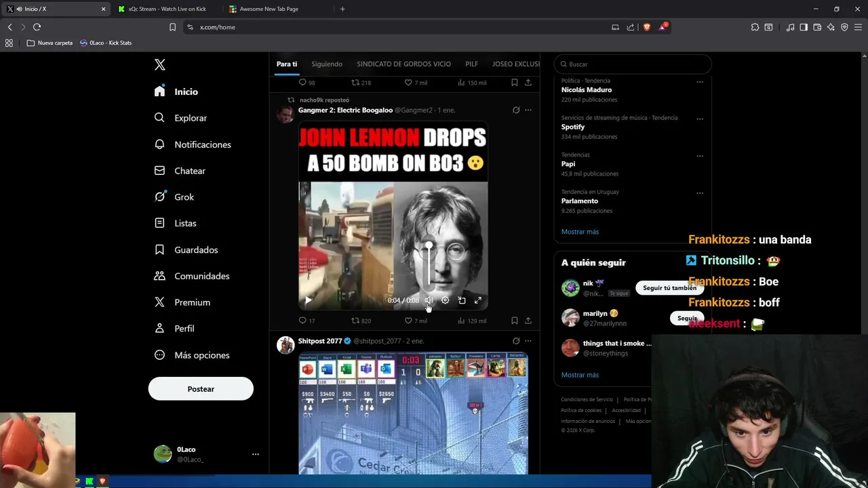Viewport: 868px width, 488px height.
Task: Open more options for Parlamento trend
Action: click(700, 192)
